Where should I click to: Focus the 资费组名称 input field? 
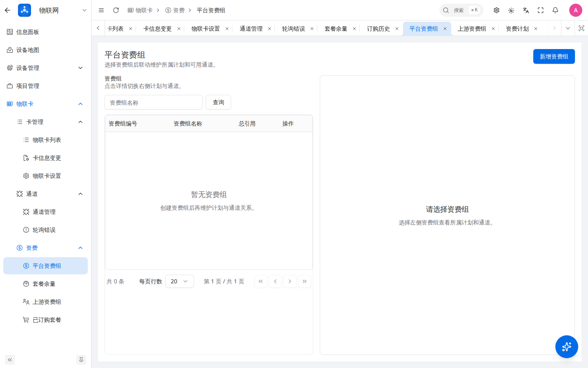point(154,102)
